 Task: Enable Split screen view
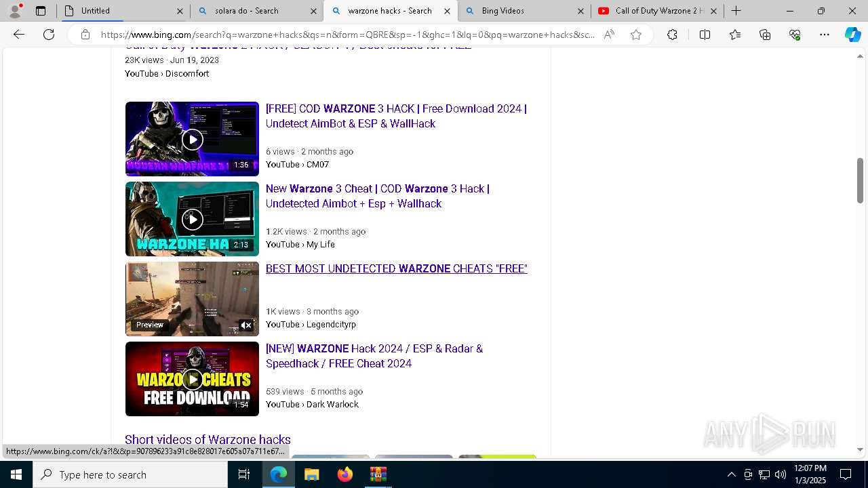point(705,35)
